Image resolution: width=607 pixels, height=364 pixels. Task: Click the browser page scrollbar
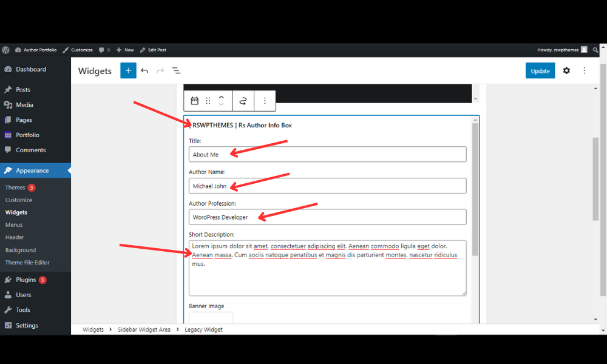pos(603,180)
